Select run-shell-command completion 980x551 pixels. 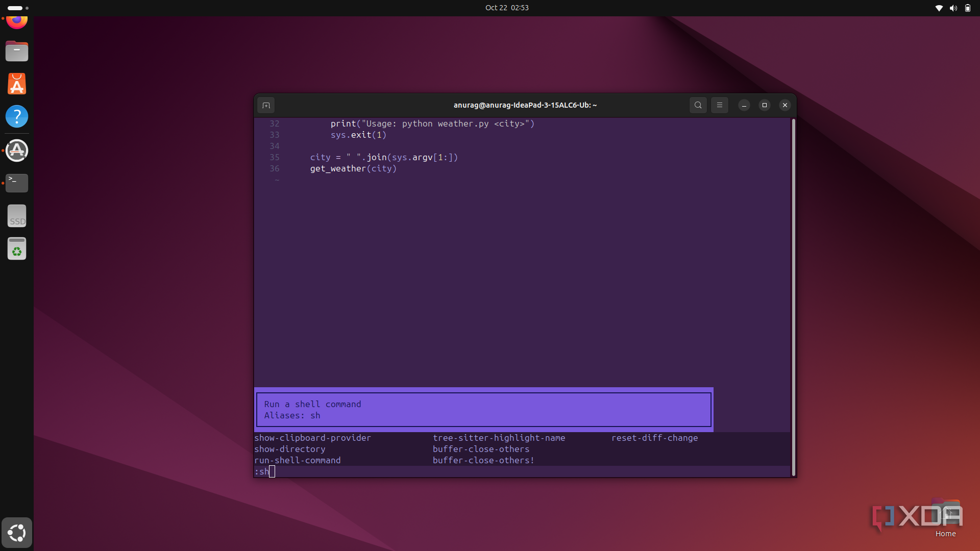click(298, 460)
